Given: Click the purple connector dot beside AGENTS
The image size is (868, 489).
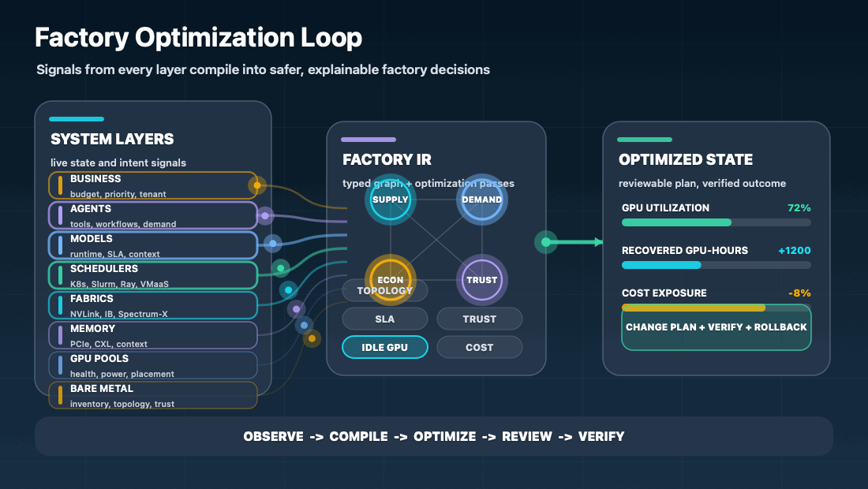Looking at the screenshot, I should tap(264, 216).
